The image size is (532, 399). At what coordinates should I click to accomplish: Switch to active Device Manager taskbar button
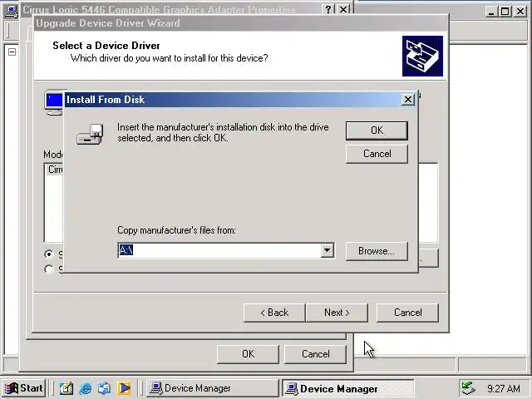348,388
